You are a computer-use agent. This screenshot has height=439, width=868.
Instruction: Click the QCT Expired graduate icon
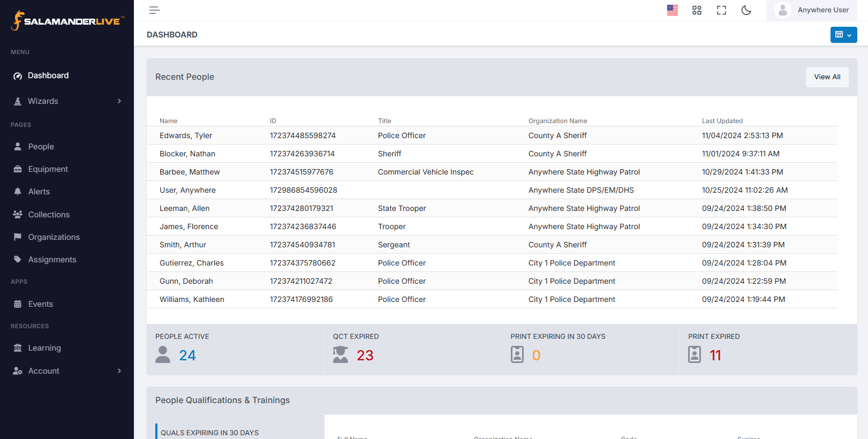tap(341, 354)
